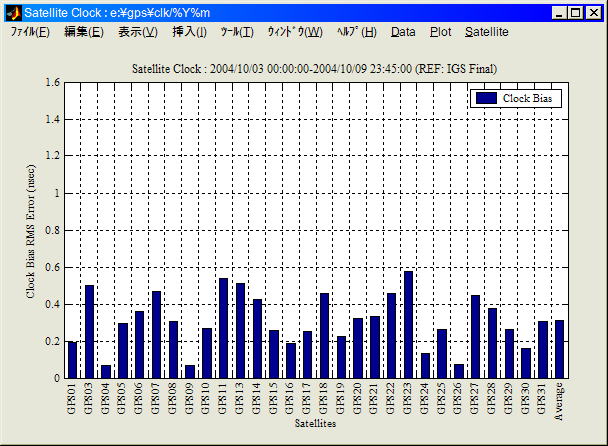
Task: Open the 挿入(I) menu
Action: [x=190, y=32]
